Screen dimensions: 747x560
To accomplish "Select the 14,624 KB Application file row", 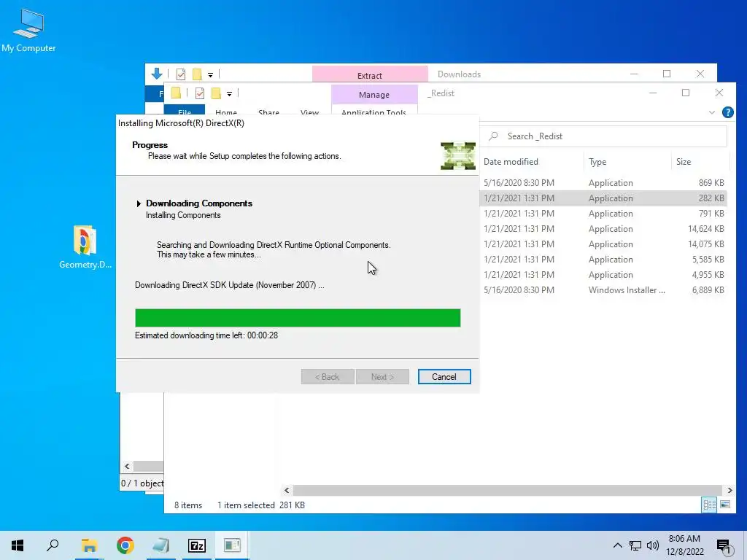I will [603, 228].
